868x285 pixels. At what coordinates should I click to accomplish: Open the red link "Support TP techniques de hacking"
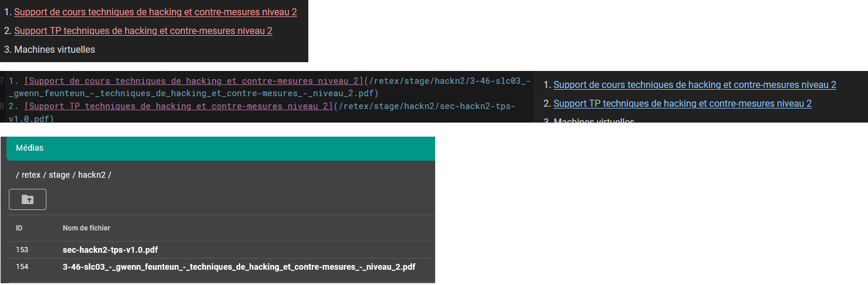pos(143,30)
